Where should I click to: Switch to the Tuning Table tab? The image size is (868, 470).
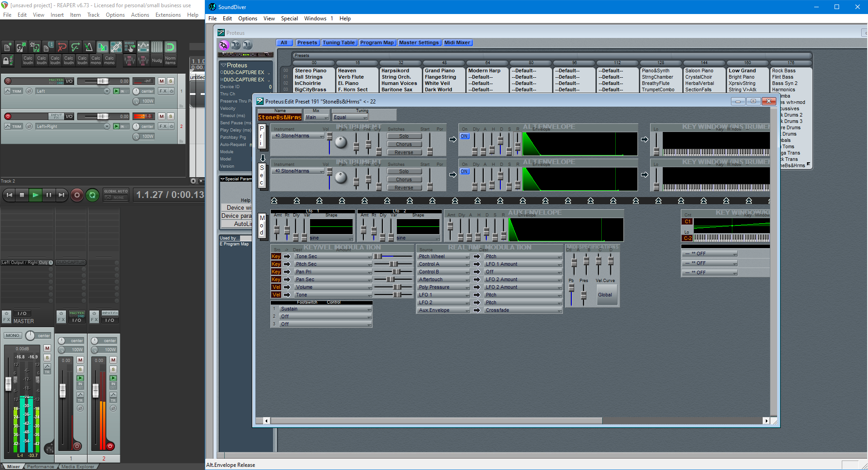click(339, 42)
